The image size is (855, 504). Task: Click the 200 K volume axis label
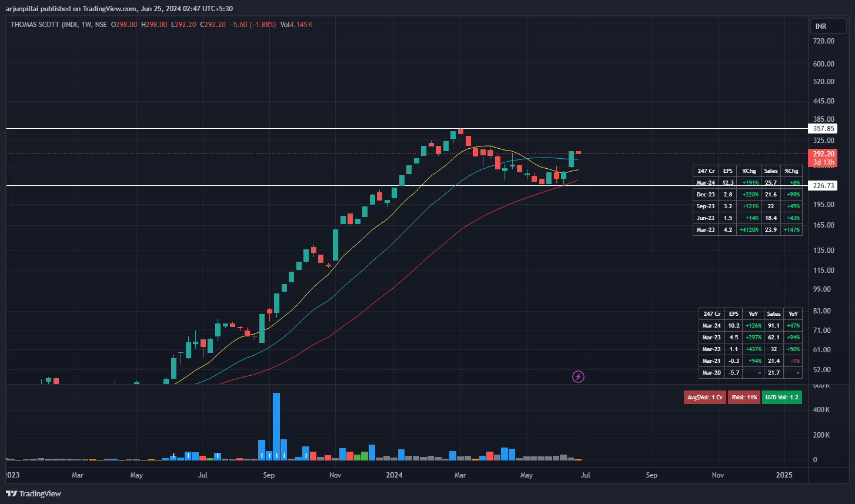[x=821, y=435]
